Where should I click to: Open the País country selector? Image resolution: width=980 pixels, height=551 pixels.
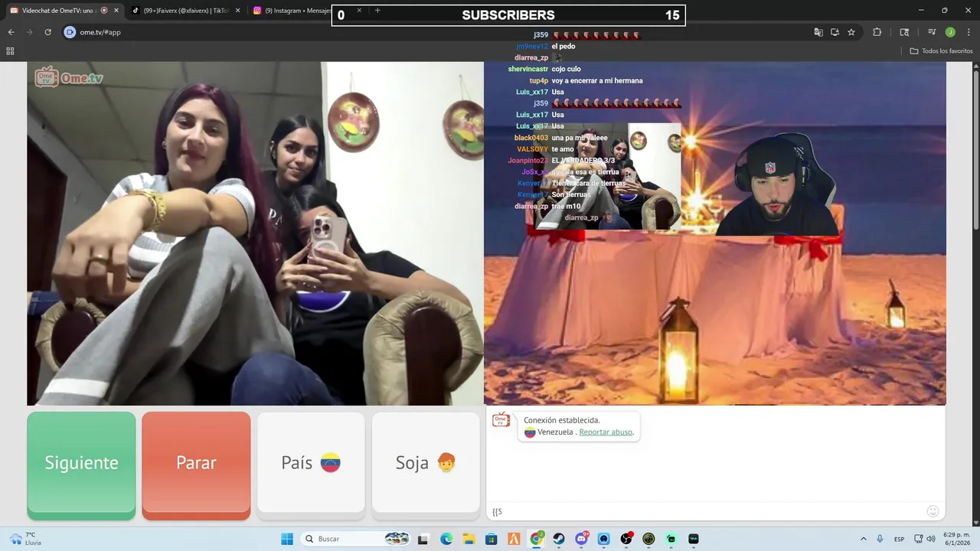(x=311, y=462)
